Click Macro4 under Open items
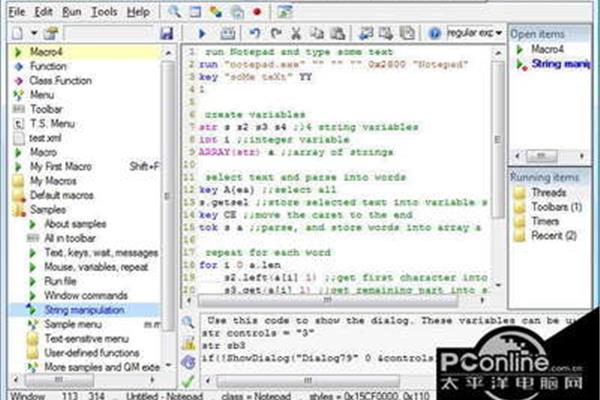The height and width of the screenshot is (400, 600). [x=547, y=49]
